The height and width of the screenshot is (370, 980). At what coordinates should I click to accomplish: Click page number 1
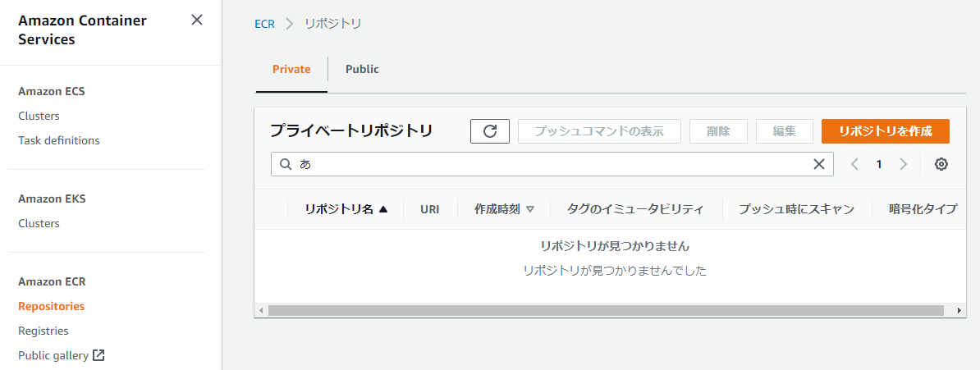(x=879, y=164)
